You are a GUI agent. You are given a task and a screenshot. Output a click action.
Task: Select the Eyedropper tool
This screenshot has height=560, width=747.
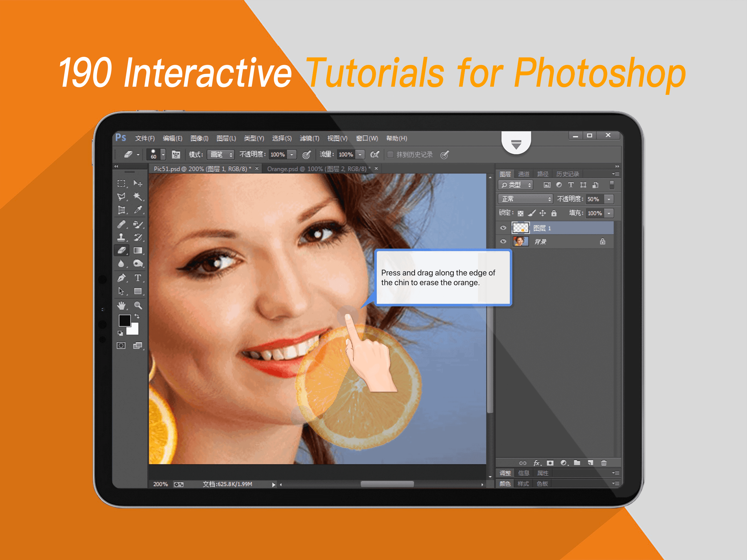(x=138, y=210)
